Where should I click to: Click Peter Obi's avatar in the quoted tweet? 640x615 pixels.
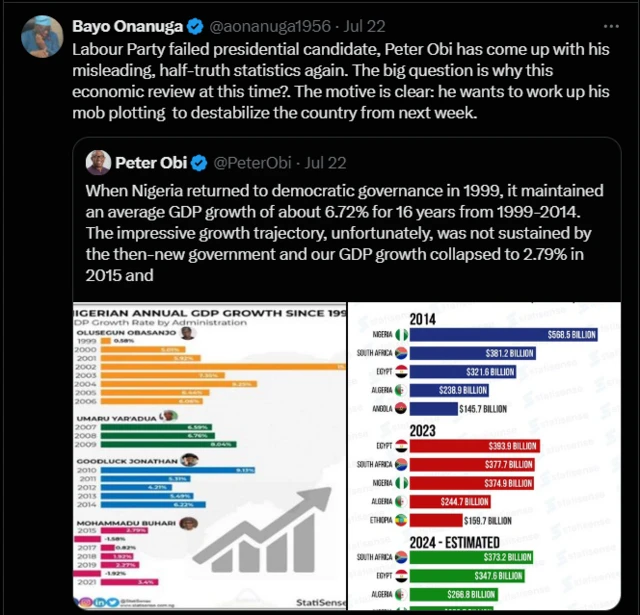(98, 162)
